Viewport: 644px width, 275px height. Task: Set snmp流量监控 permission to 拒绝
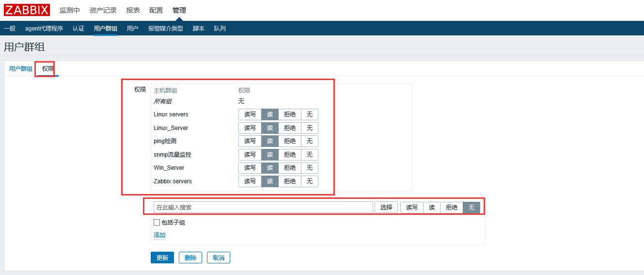tap(290, 155)
